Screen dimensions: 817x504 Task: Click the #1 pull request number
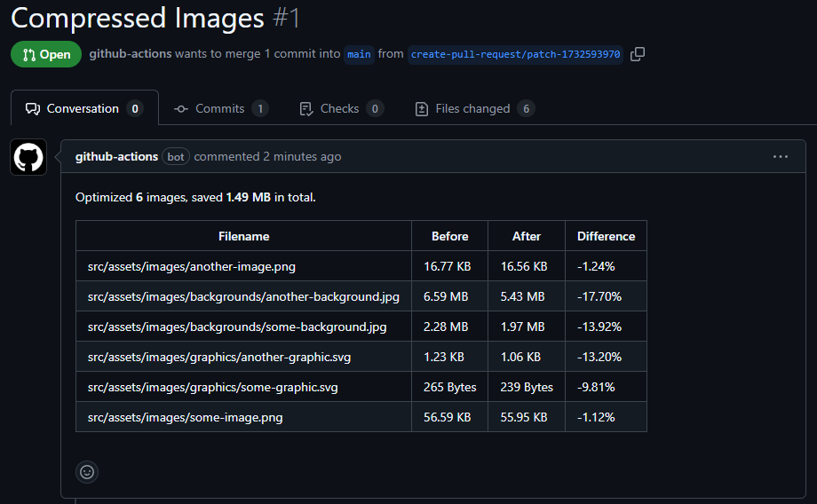(x=286, y=19)
